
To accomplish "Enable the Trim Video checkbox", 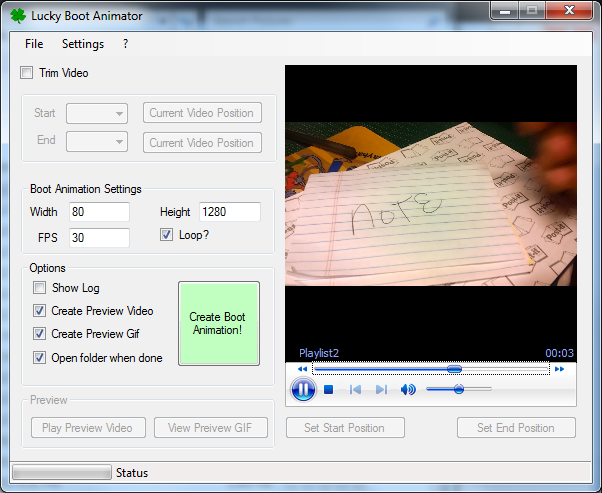I will click(x=26, y=73).
